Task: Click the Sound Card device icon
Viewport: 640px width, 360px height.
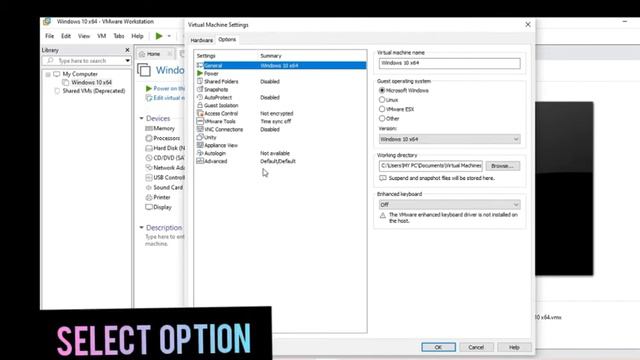Action: (149, 187)
